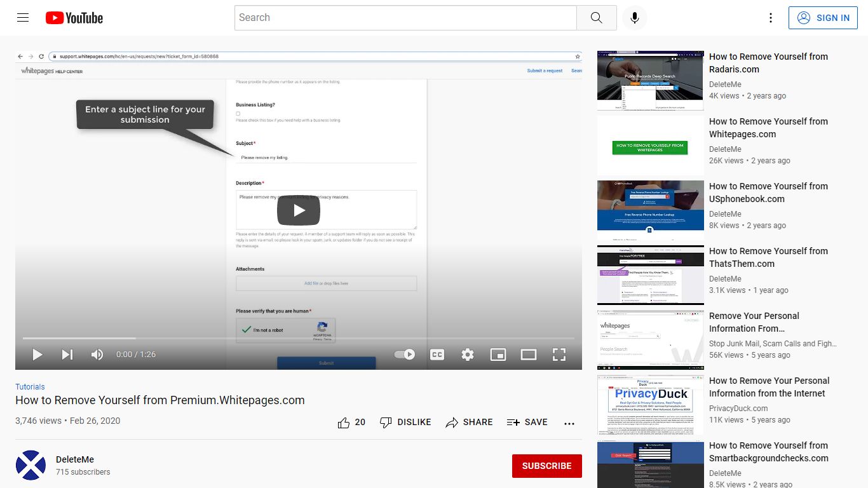
Task: Click the DeleteMe channel under ThatsThem video
Action: tap(725, 279)
